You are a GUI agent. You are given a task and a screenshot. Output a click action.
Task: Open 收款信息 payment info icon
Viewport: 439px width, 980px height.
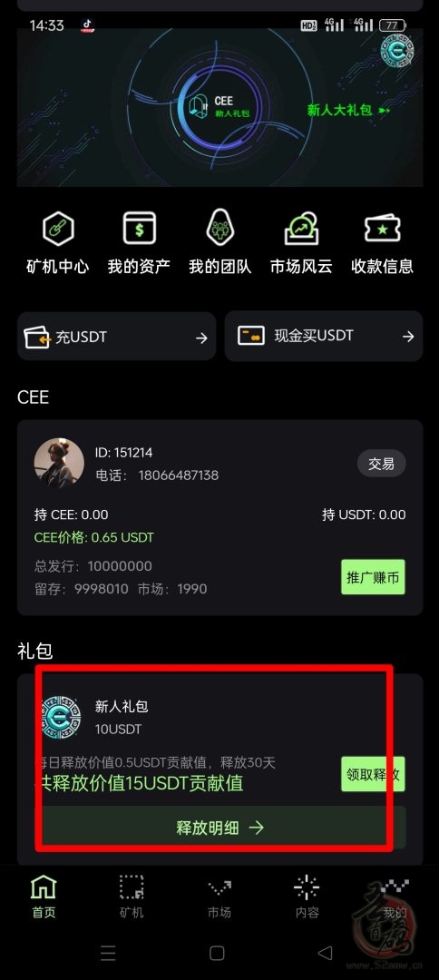pyautogui.click(x=382, y=229)
